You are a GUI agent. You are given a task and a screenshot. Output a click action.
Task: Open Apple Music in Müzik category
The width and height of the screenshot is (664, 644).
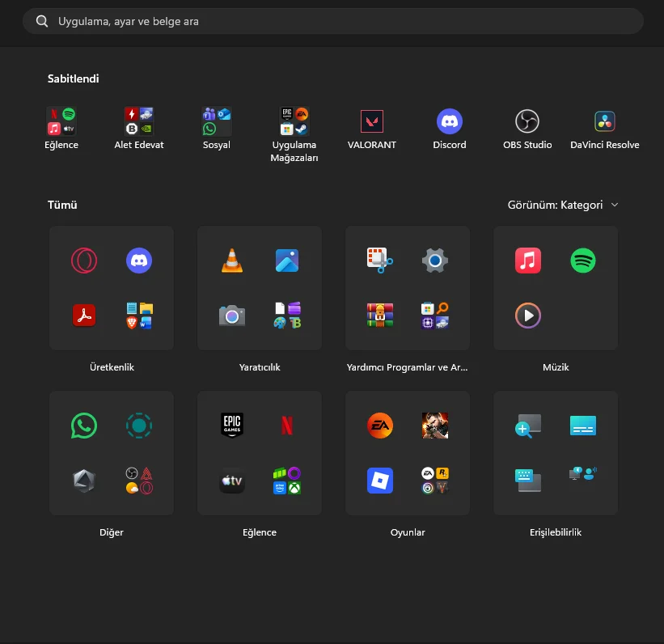click(x=528, y=261)
